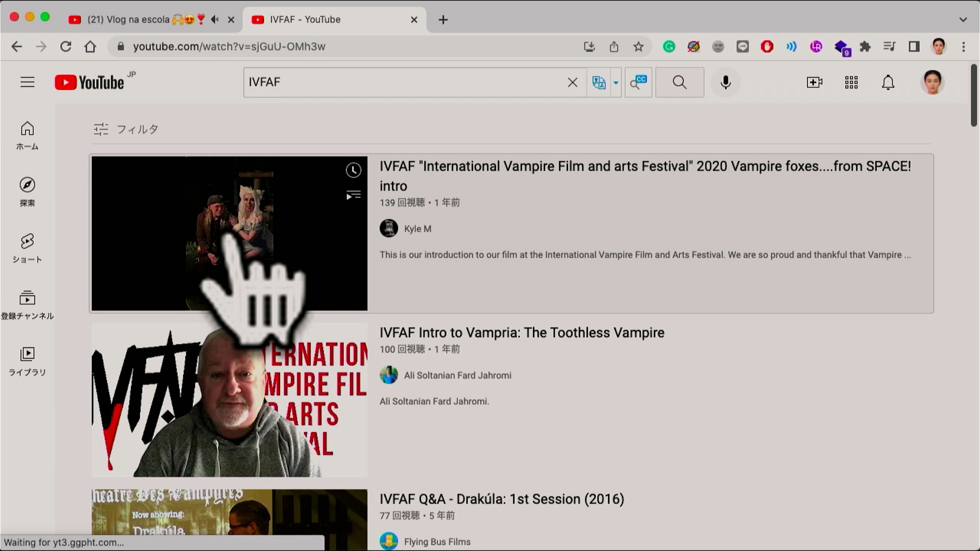Go forward in browser history
The width and height of the screenshot is (980, 551).
click(x=41, y=46)
